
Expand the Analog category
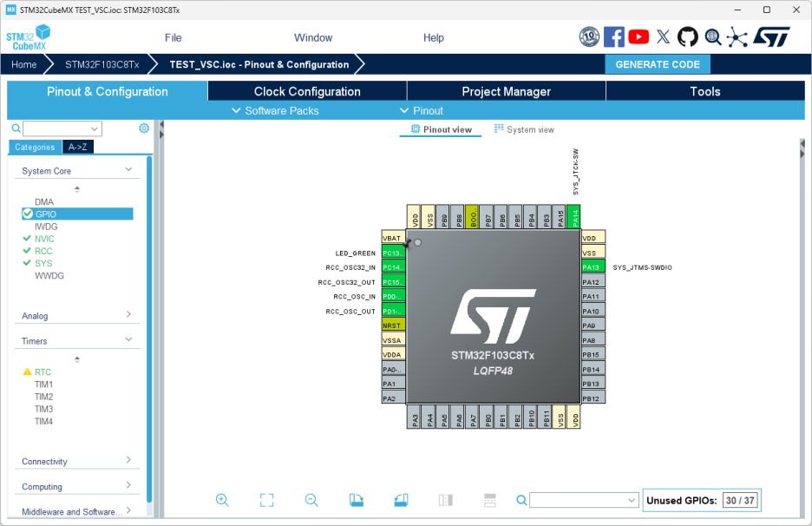(128, 314)
